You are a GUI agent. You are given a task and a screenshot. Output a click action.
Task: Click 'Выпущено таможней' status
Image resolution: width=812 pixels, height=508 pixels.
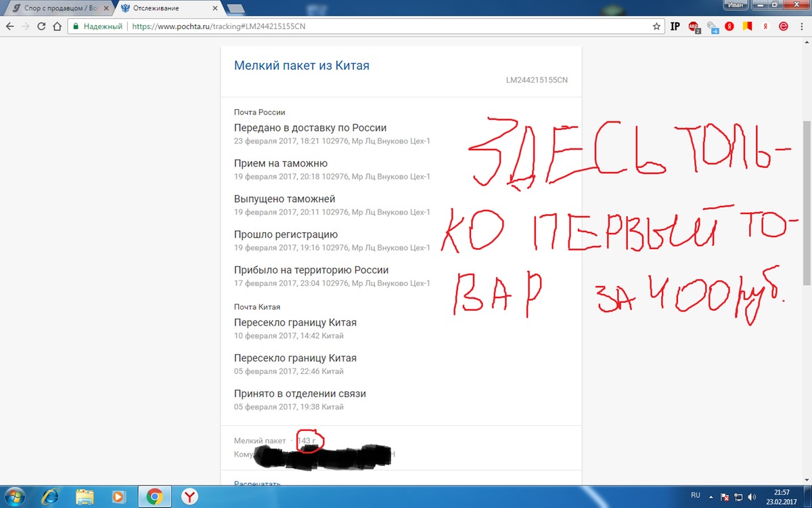284,199
